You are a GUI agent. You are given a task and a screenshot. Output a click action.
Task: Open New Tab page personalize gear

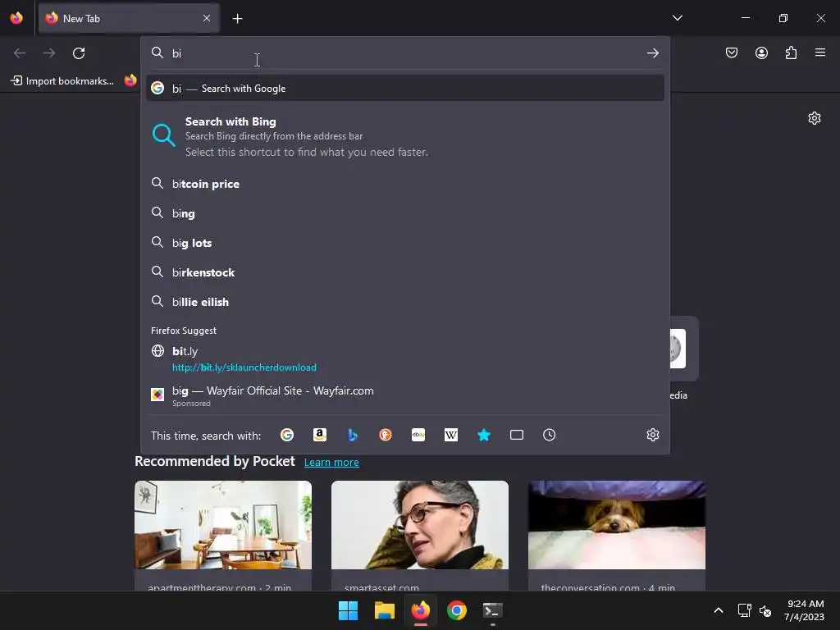(815, 118)
